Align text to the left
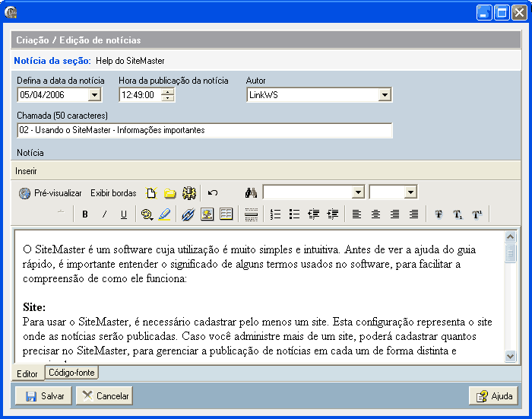This screenshot has height=419, width=532. point(356,214)
